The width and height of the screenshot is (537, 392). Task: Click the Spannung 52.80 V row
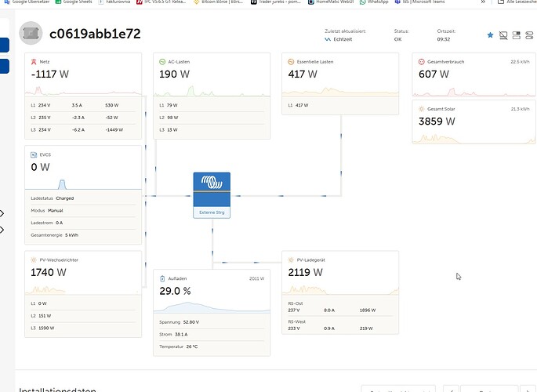point(212,322)
